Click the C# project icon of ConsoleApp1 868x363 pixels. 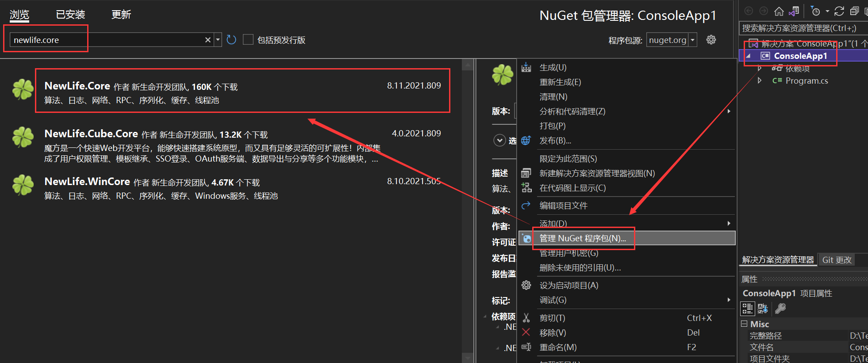coord(765,56)
